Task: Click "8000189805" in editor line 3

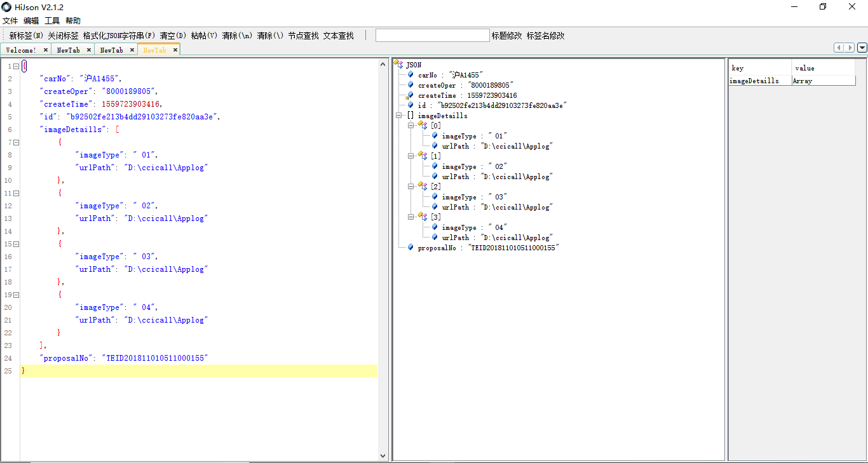Action: pos(128,91)
